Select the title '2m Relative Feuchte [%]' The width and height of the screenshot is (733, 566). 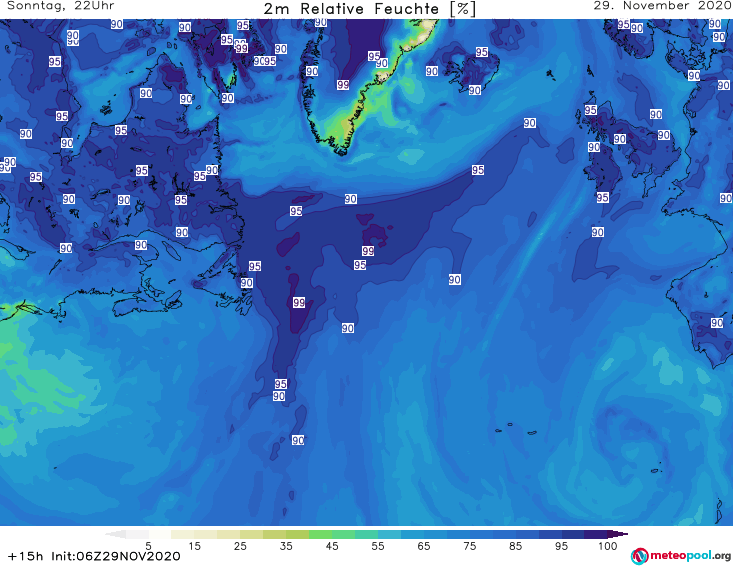tap(369, 9)
